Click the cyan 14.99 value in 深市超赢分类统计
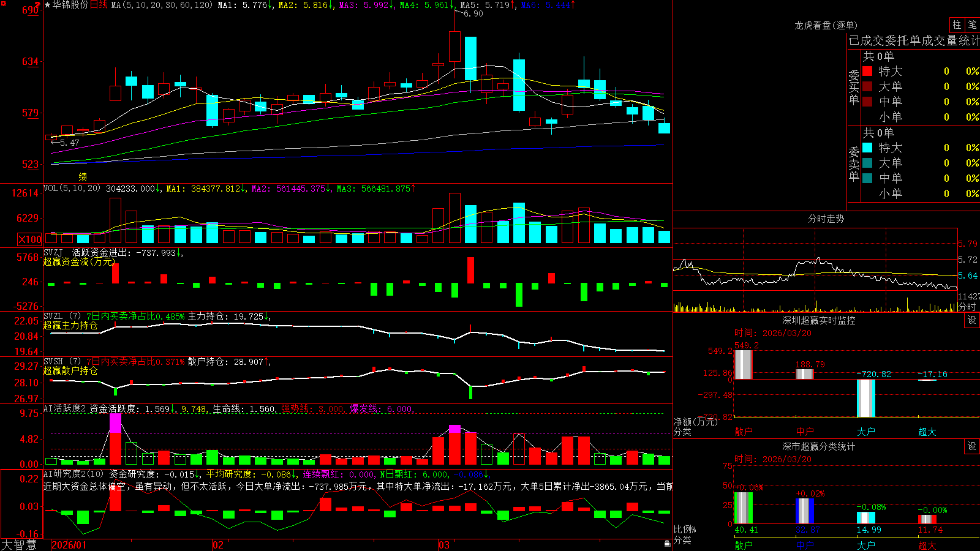980x551 pixels. [869, 530]
